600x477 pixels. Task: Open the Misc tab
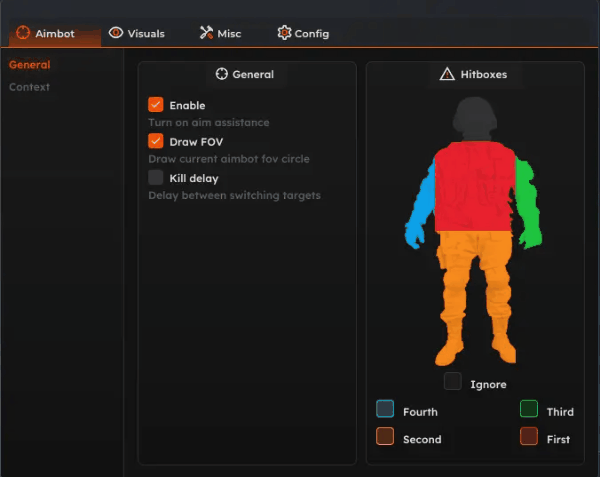pyautogui.click(x=220, y=34)
